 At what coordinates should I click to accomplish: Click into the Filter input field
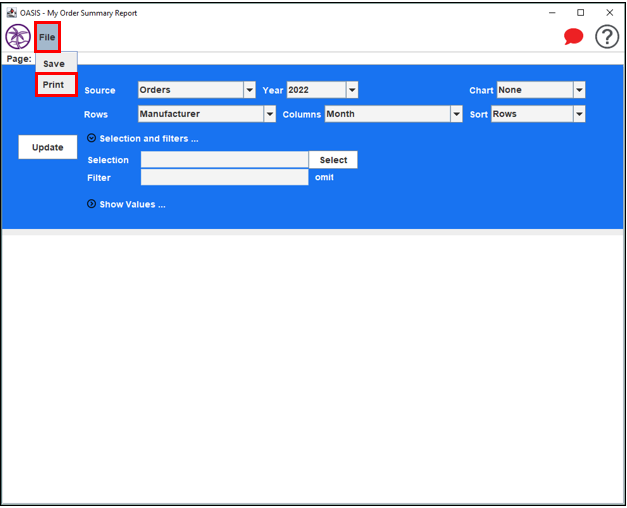[x=224, y=177]
